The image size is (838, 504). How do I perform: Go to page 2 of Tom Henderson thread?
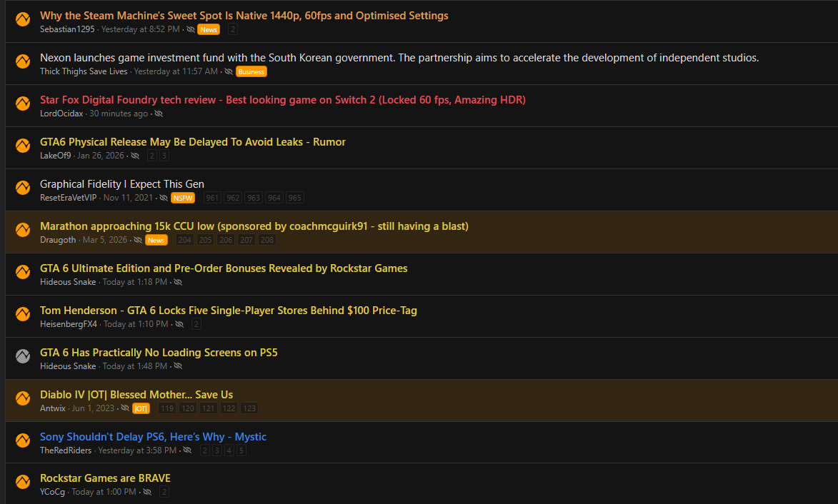pyautogui.click(x=196, y=324)
